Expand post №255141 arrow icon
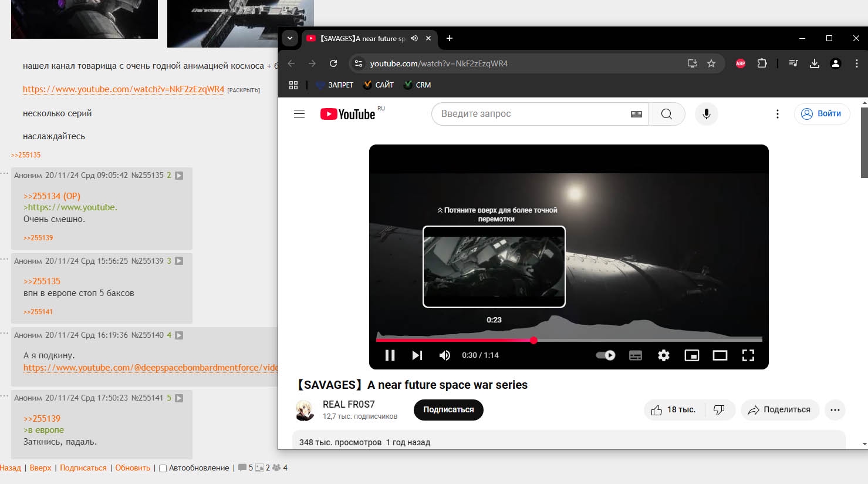The height and width of the screenshot is (484, 868). [179, 398]
